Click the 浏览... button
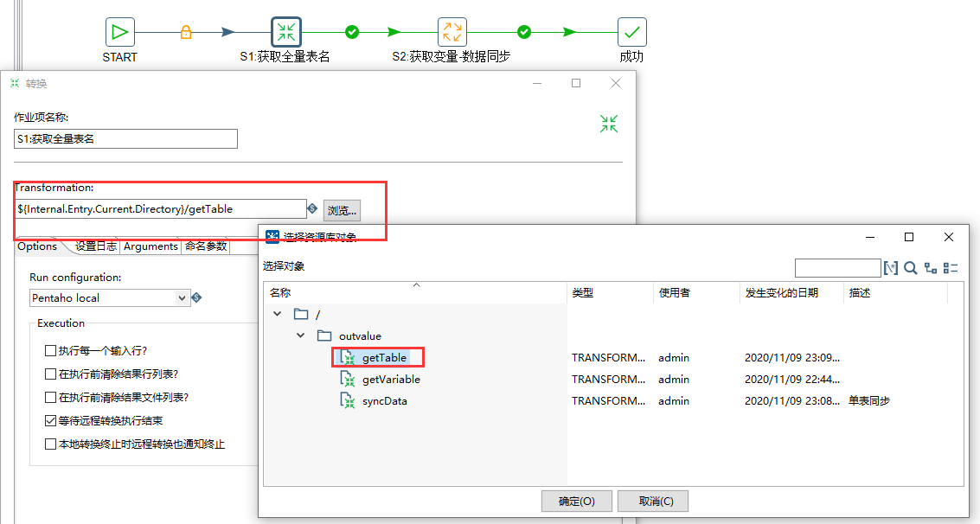 point(341,209)
